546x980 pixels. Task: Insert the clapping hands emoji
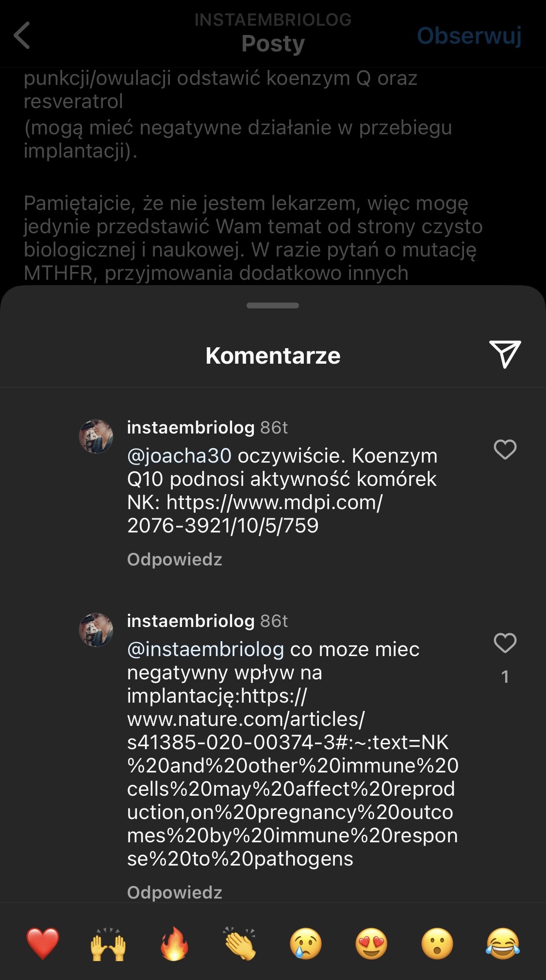(240, 944)
